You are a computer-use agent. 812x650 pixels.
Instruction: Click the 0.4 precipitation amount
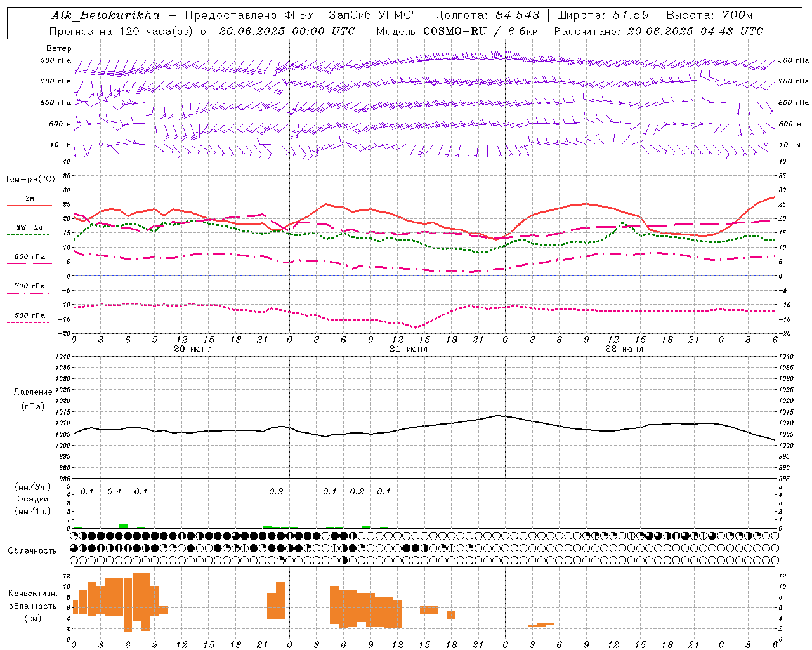pyautogui.click(x=114, y=491)
